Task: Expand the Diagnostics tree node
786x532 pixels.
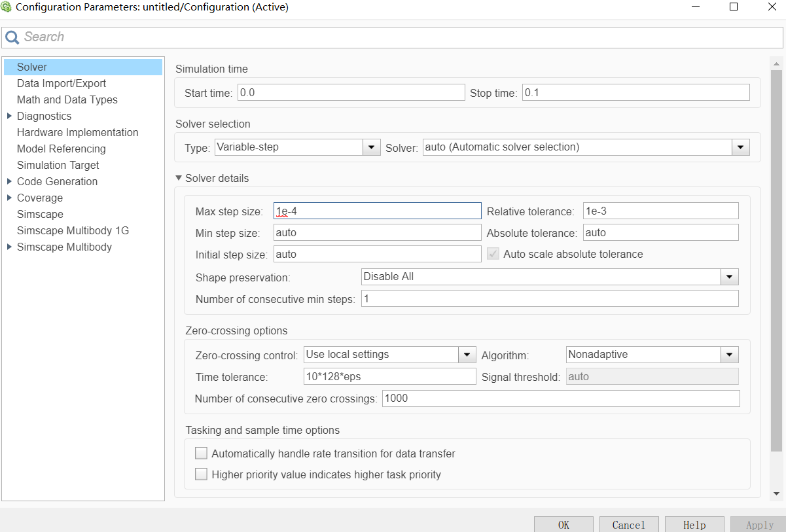Action: point(9,116)
